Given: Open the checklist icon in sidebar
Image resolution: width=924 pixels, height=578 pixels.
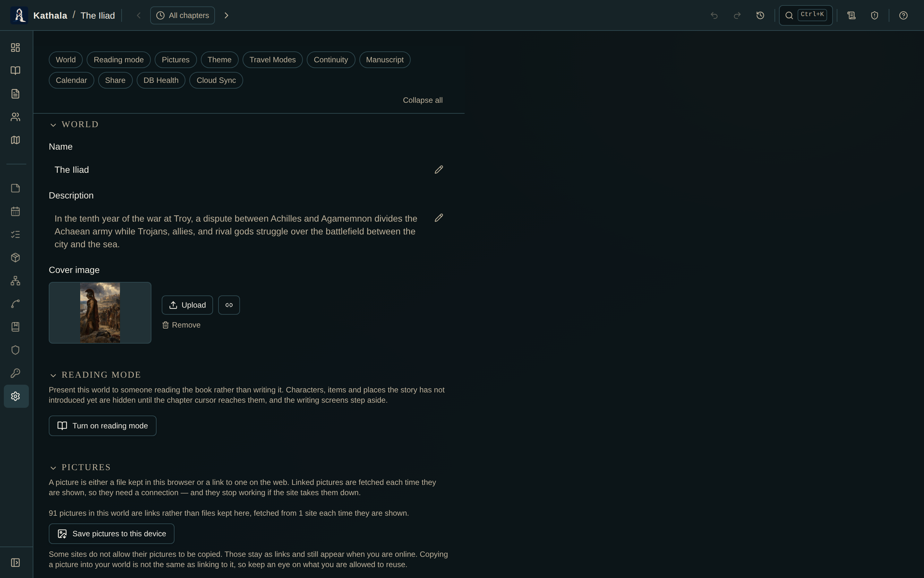Looking at the screenshot, I should coord(15,234).
